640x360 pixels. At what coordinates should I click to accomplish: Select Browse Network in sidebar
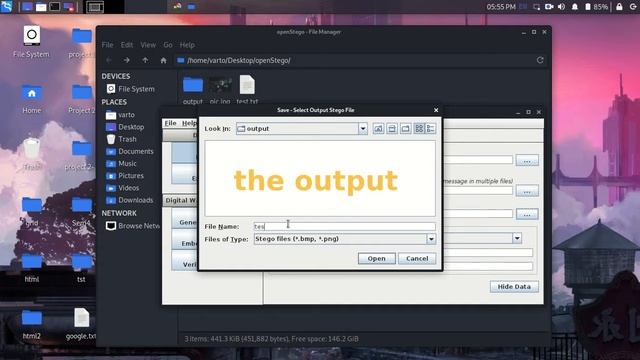pos(133,226)
